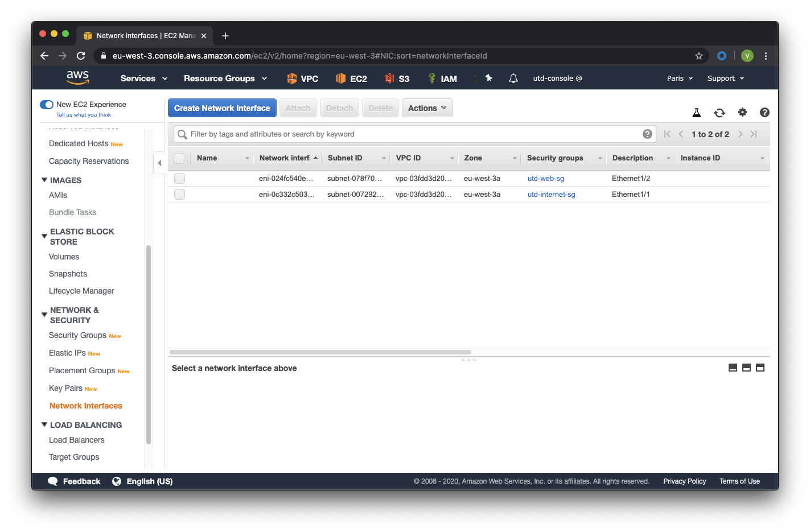Screen dimensions: 810x532
Task: Open the Support dropdown
Action: [726, 79]
